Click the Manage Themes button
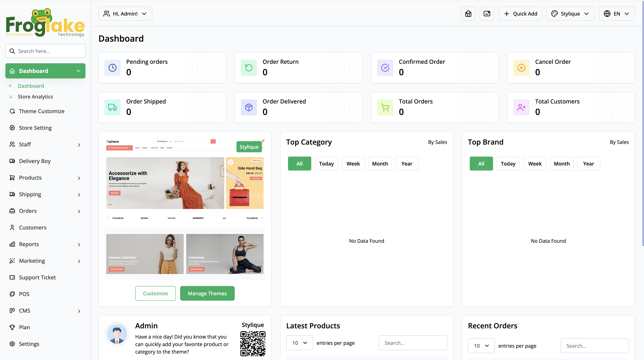The image size is (644, 360). (x=207, y=293)
